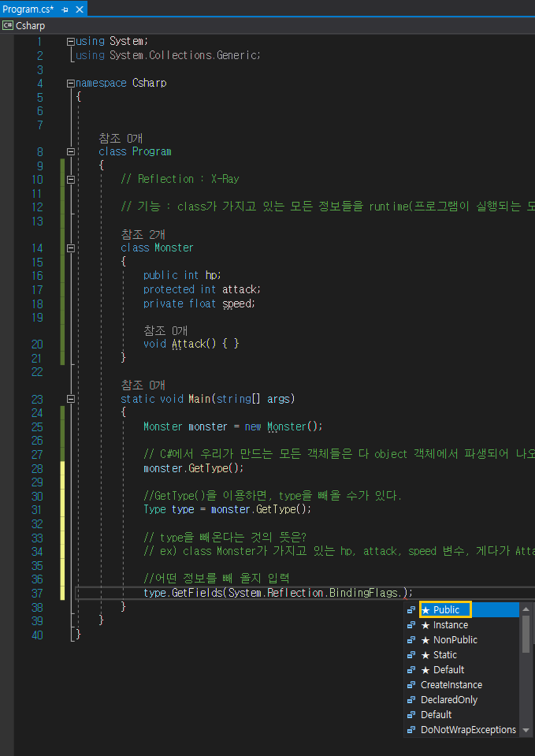The width and height of the screenshot is (535, 756).
Task: Click completion list scroll up arrow
Action: 526,609
